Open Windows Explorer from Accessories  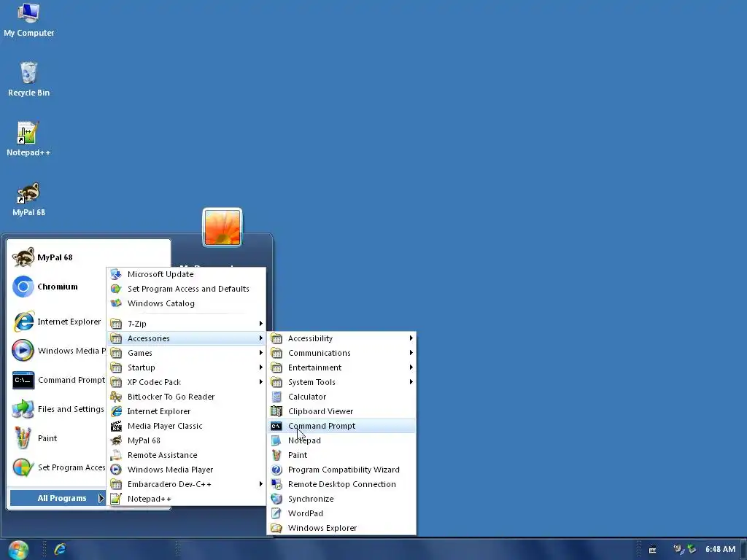pos(341,528)
